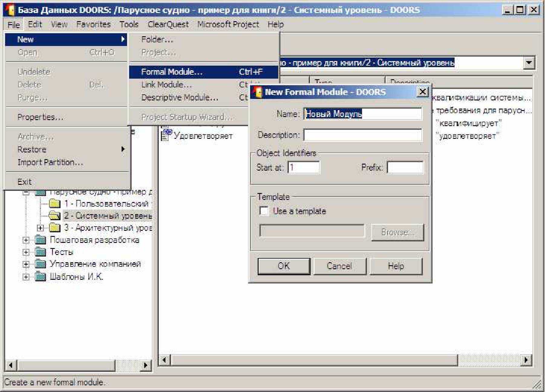
Task: Click the project icon next to Управление компанией
Action: click(x=40, y=264)
